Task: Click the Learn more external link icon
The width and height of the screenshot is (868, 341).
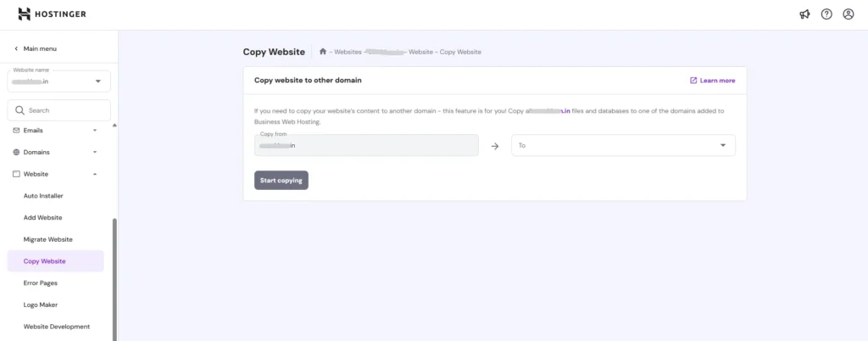Action: coord(693,81)
